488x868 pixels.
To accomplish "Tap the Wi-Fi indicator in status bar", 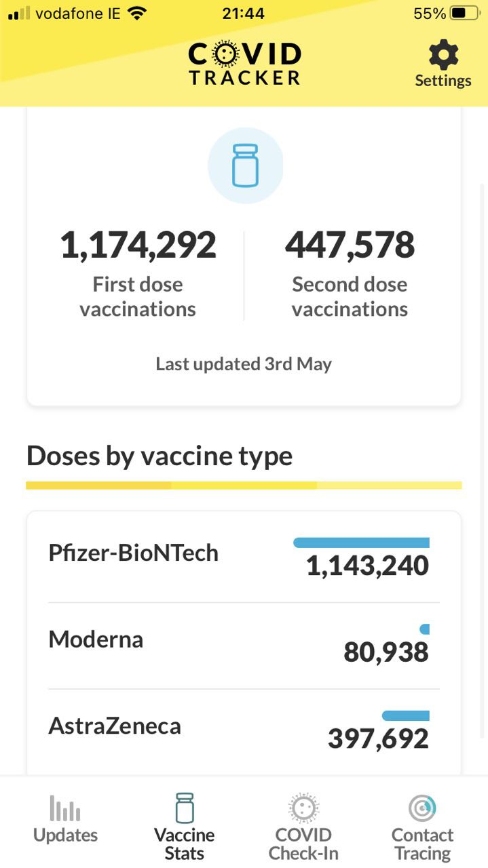I will (x=138, y=14).
